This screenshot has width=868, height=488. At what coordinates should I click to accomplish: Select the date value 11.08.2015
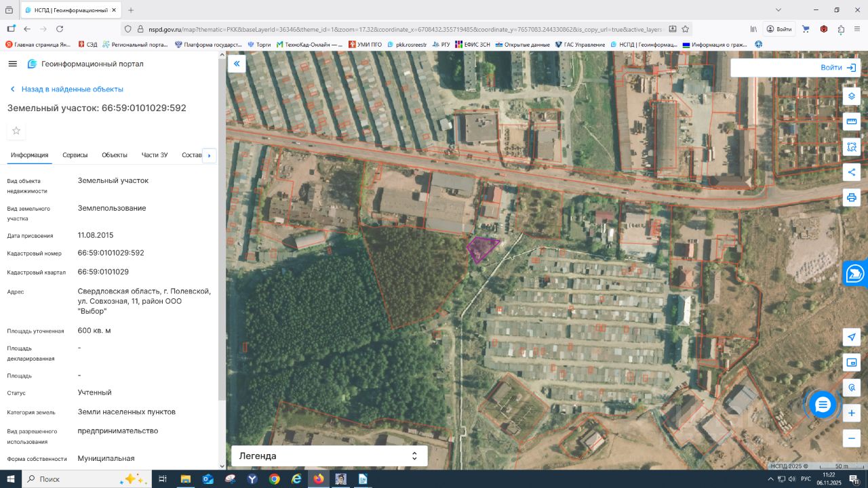point(96,235)
